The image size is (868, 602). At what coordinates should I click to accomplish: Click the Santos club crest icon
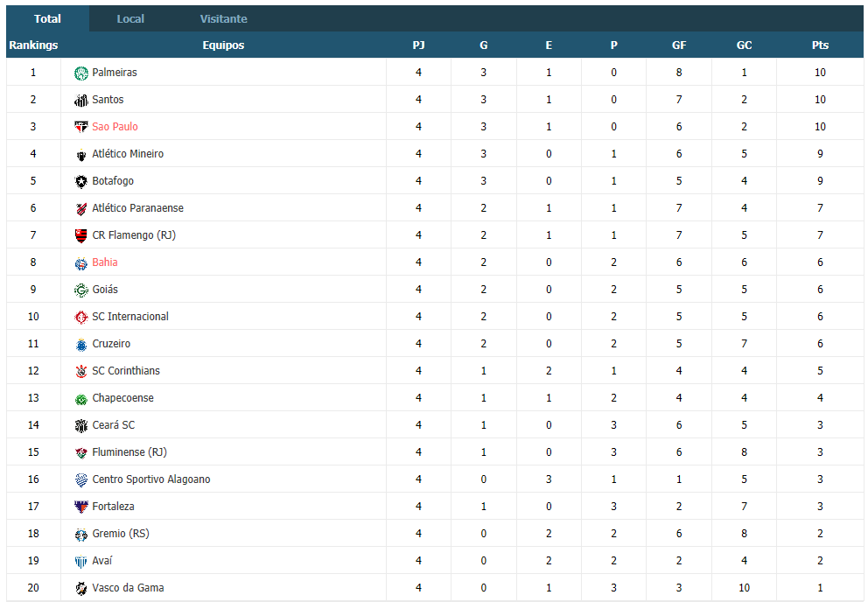click(x=81, y=101)
